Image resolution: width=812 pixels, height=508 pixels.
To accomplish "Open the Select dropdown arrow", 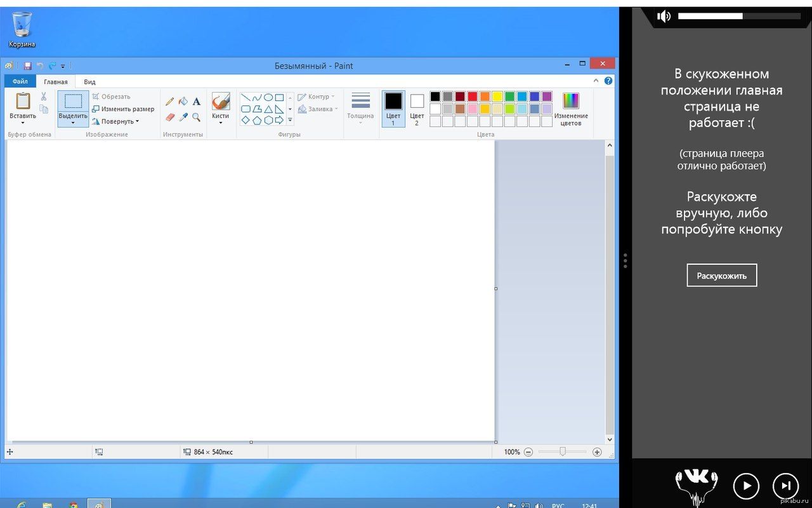I will (73, 123).
